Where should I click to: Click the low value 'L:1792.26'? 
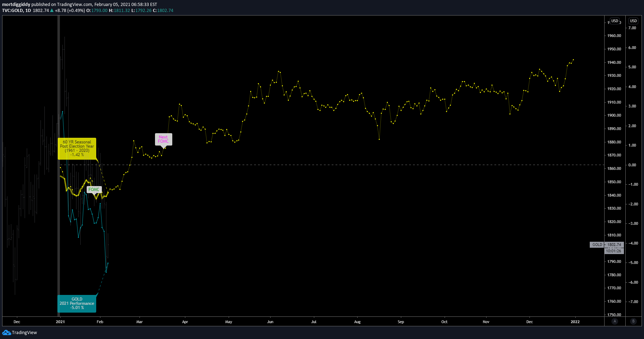141,11
